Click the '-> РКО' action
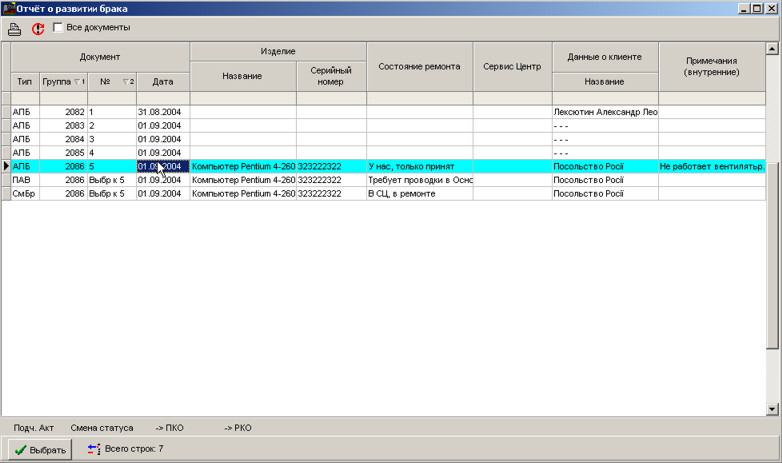The height and width of the screenshot is (463, 782). [x=237, y=428]
